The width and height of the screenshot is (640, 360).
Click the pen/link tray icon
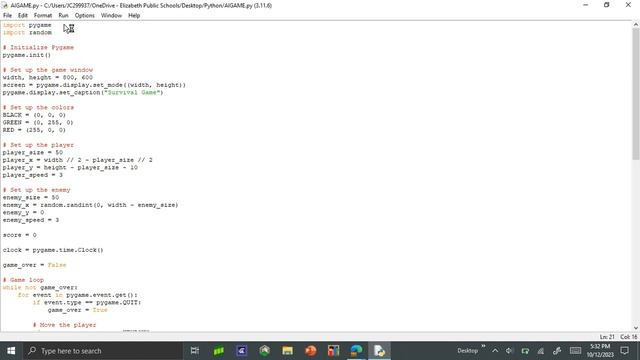557,351
